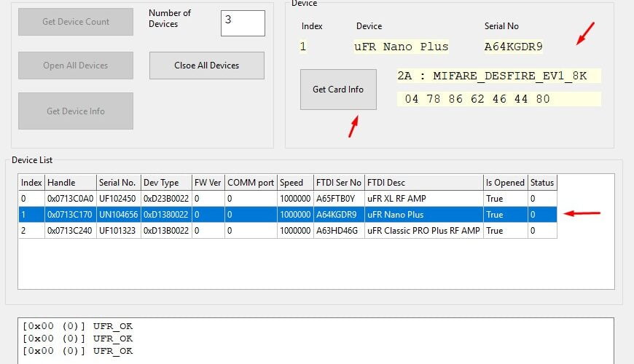Sort by the Is Opened column header
This screenshot has height=364, width=634.
click(x=506, y=183)
